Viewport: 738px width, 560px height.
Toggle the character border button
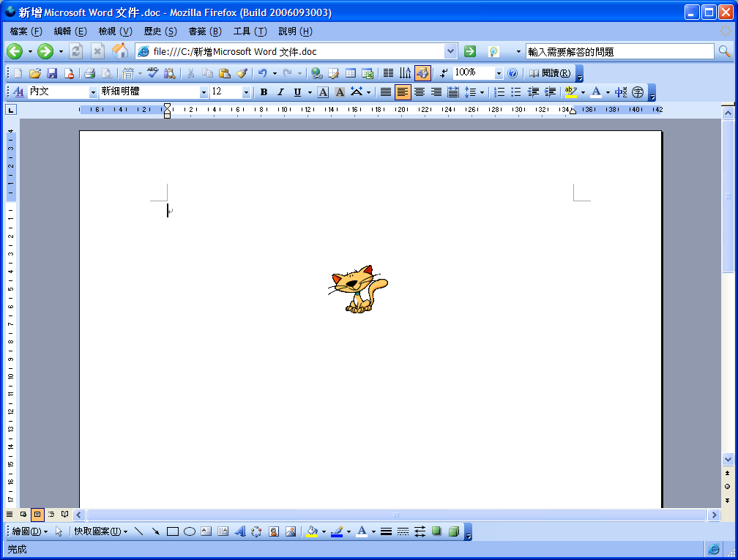tap(323, 92)
